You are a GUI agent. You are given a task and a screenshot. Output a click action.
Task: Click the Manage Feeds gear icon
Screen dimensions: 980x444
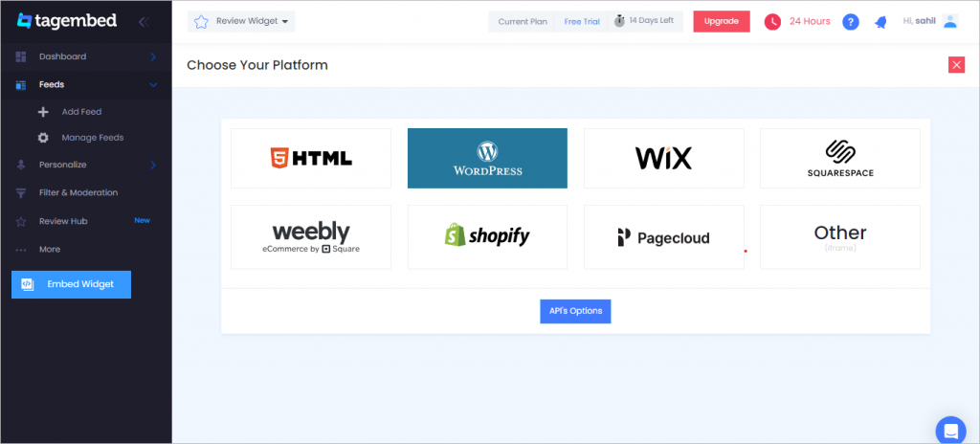click(43, 138)
